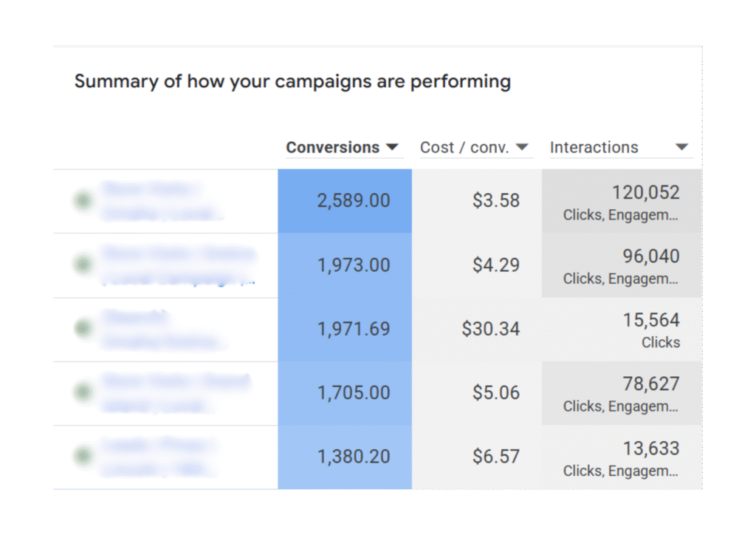Click the campaign performance summary title
Screen dimensions: 756x535
coord(292,81)
